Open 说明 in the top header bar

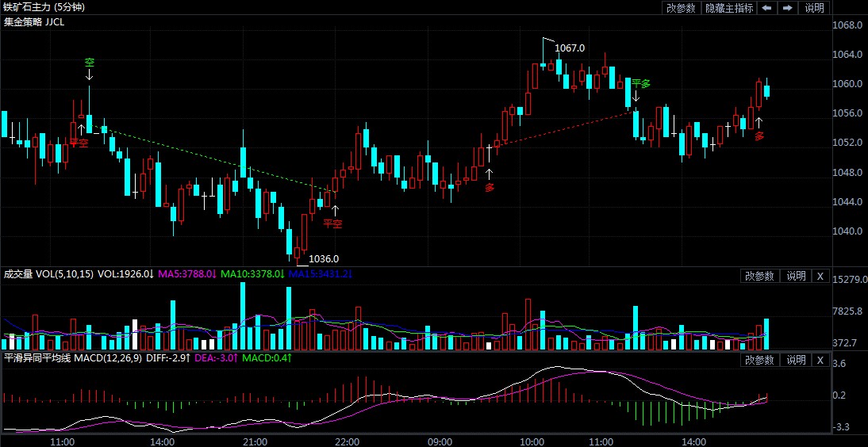click(814, 8)
